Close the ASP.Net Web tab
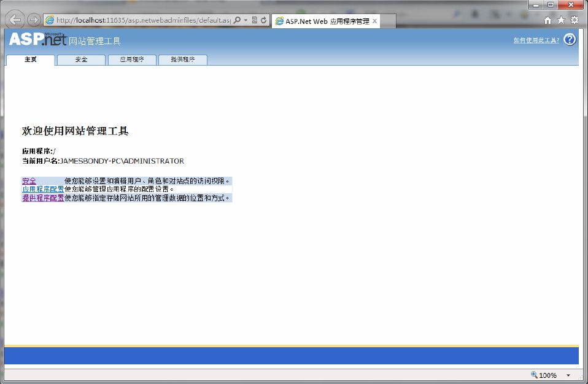This screenshot has width=588, height=384. click(x=374, y=21)
